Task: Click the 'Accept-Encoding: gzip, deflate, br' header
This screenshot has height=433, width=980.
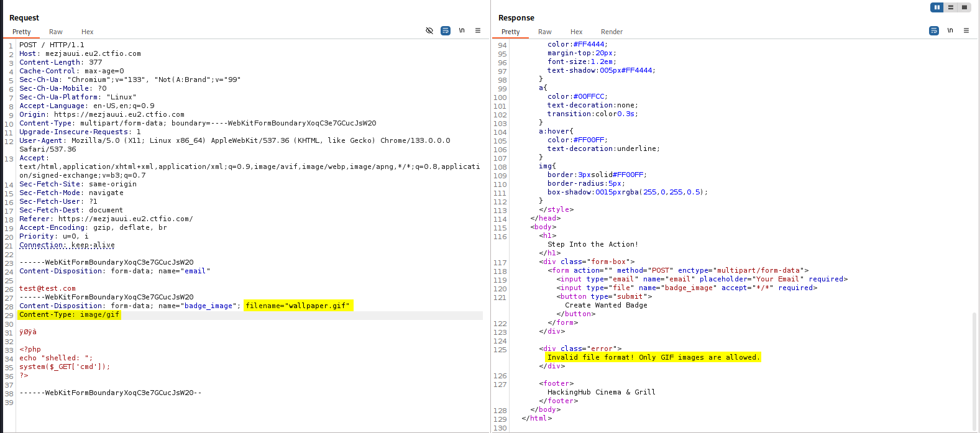Action: (x=93, y=227)
